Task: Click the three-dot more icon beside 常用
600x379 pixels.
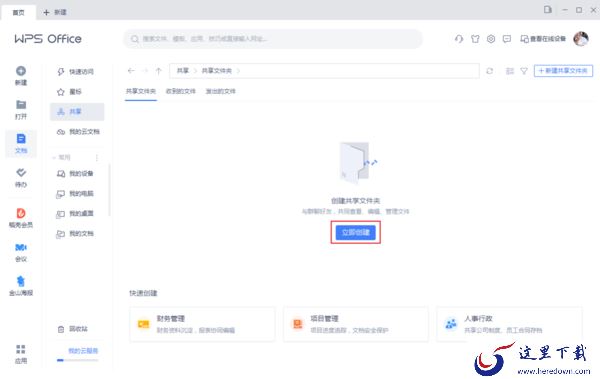Action: coord(97,157)
